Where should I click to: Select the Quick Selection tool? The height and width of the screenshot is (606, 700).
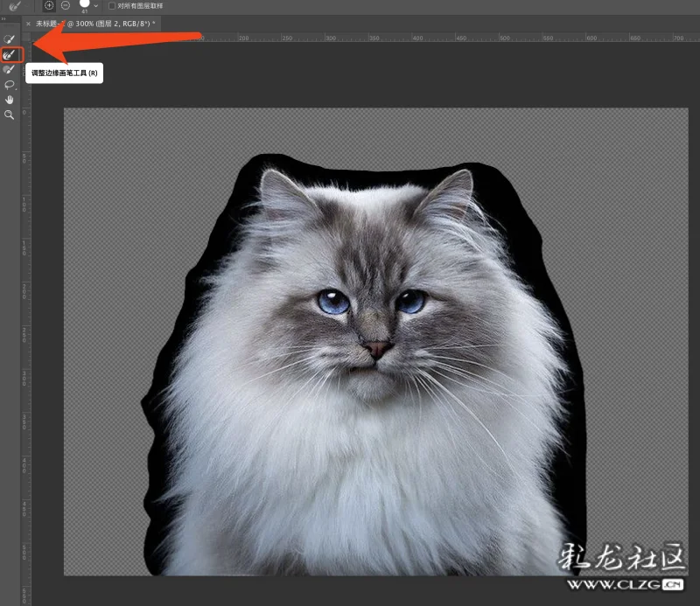10,39
